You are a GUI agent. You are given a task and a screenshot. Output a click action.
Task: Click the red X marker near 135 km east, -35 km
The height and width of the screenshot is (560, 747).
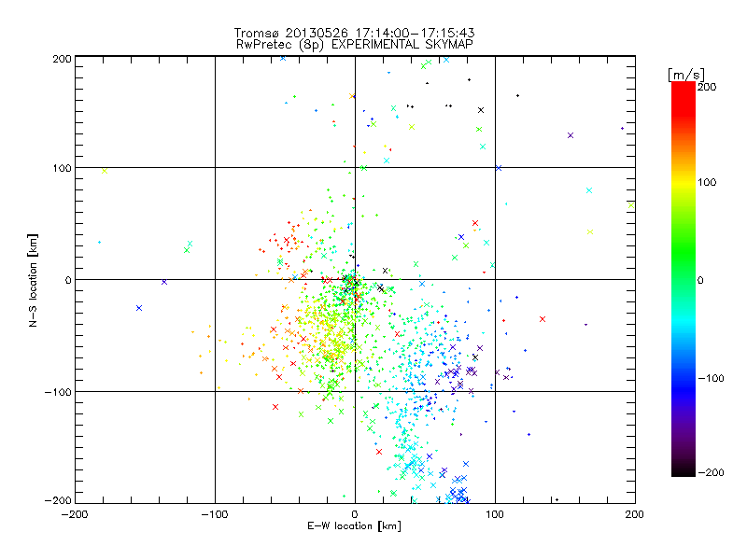click(543, 319)
